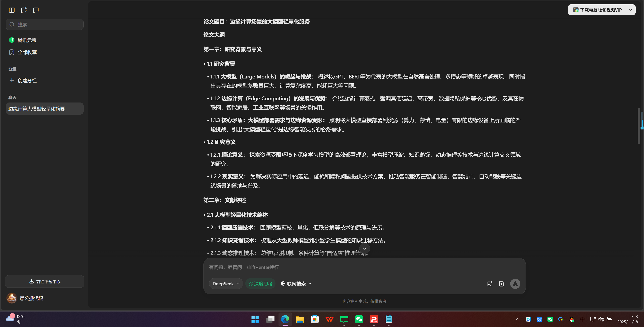This screenshot has width=644, height=327.
Task: Send the message with arrow button
Action: tap(515, 283)
